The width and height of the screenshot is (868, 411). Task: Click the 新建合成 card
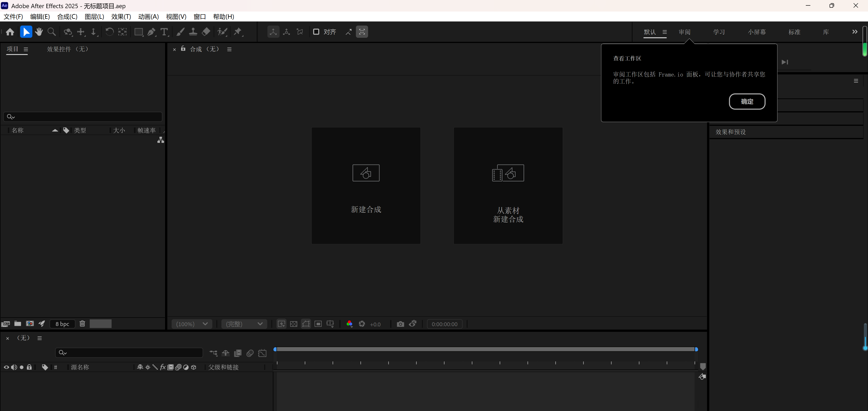[366, 185]
